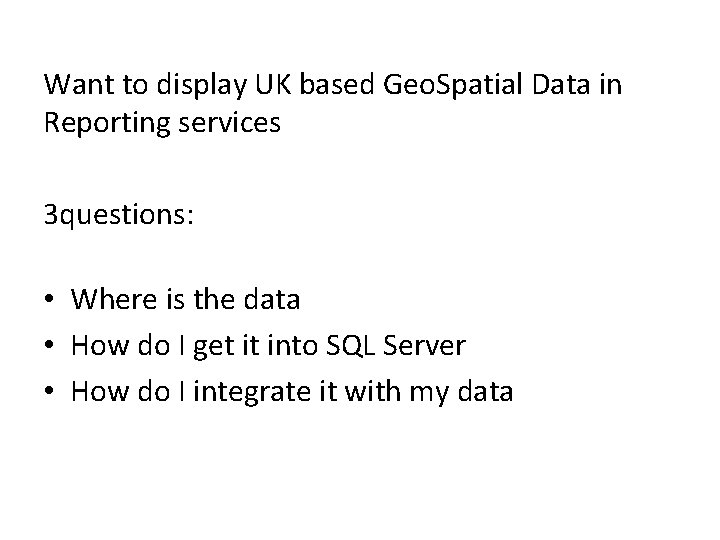This screenshot has height=540, width=720.
Task: Click the word "services" after "Reporting"
Action: click(235, 125)
